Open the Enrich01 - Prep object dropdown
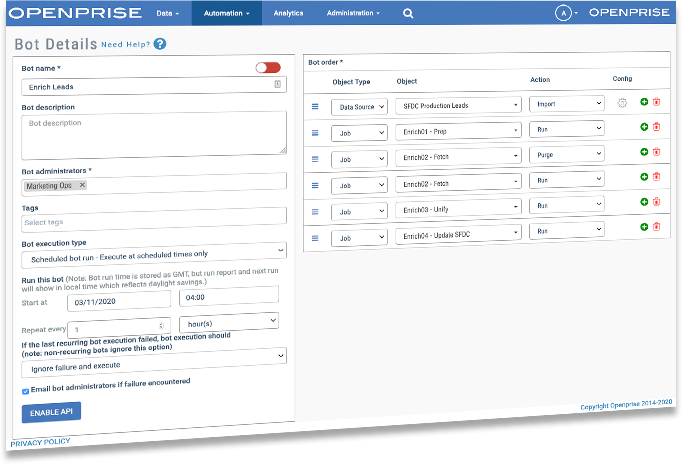The image size is (682, 465). [458, 131]
